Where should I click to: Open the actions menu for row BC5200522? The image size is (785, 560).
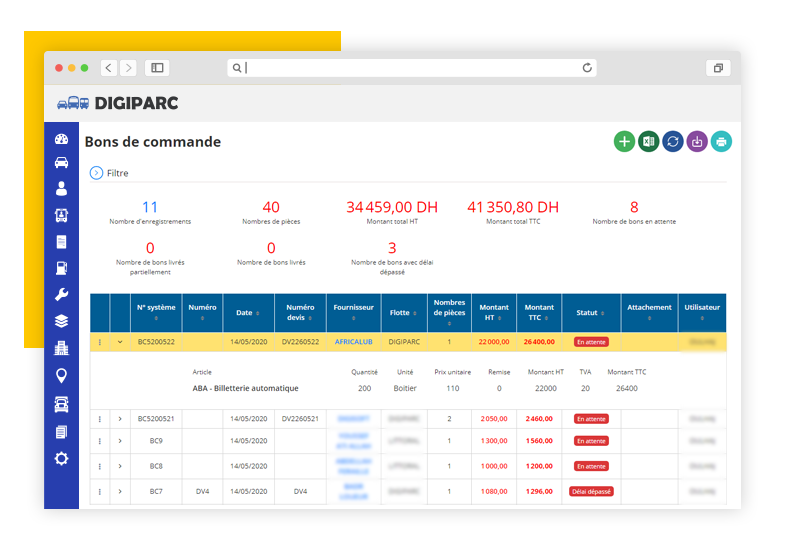click(x=100, y=342)
